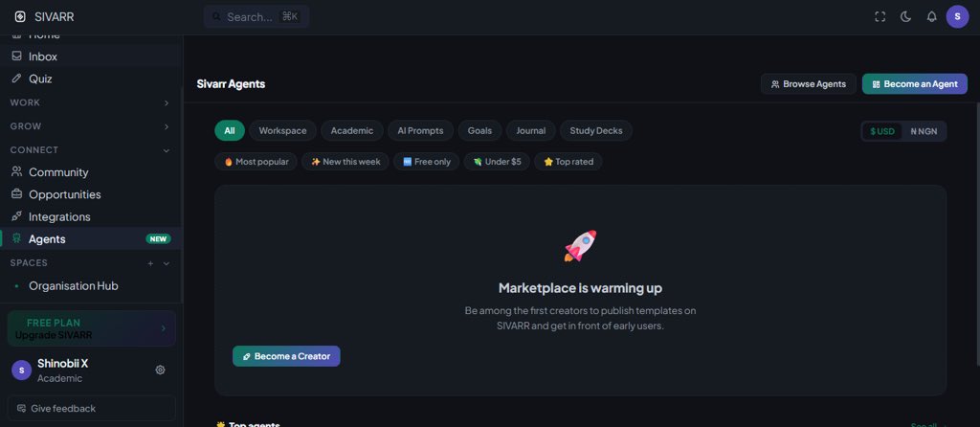Switch currency to USD
Image resolution: width=980 pixels, height=427 pixels.
[x=882, y=131]
